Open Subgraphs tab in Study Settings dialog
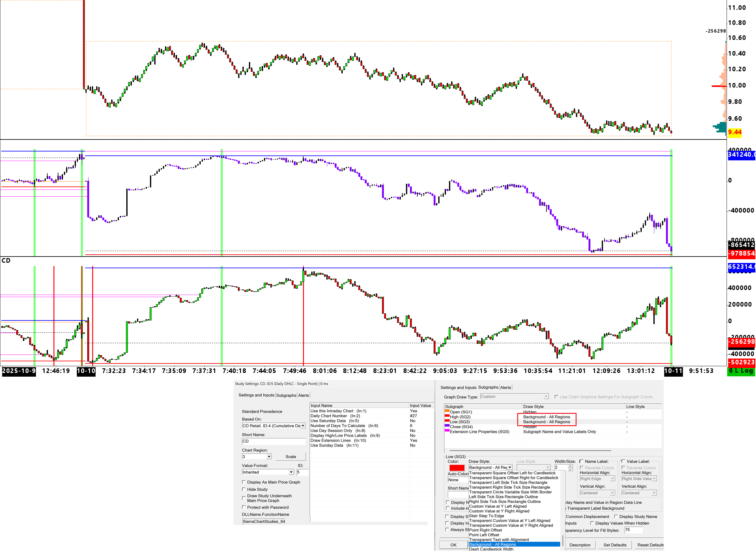 286,395
